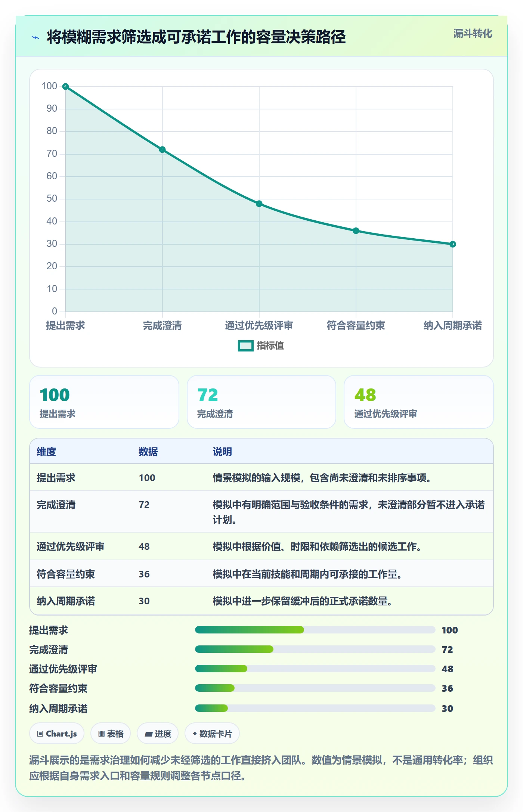Click the 说明 column header
This screenshot has width=523, height=812.
(222, 452)
